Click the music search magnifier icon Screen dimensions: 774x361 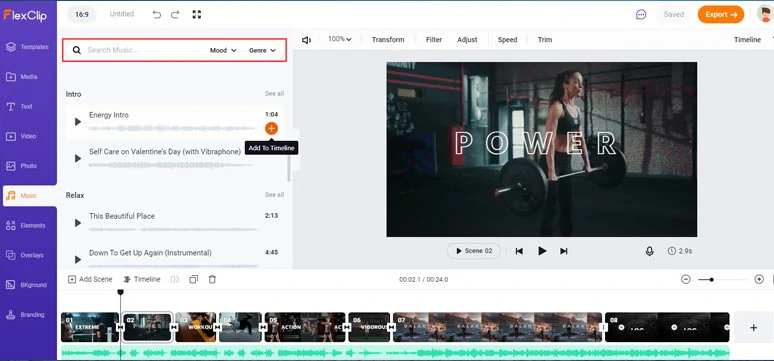[77, 50]
